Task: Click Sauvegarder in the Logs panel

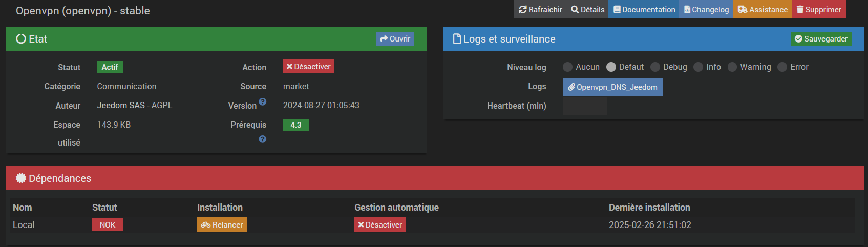Action: click(821, 39)
